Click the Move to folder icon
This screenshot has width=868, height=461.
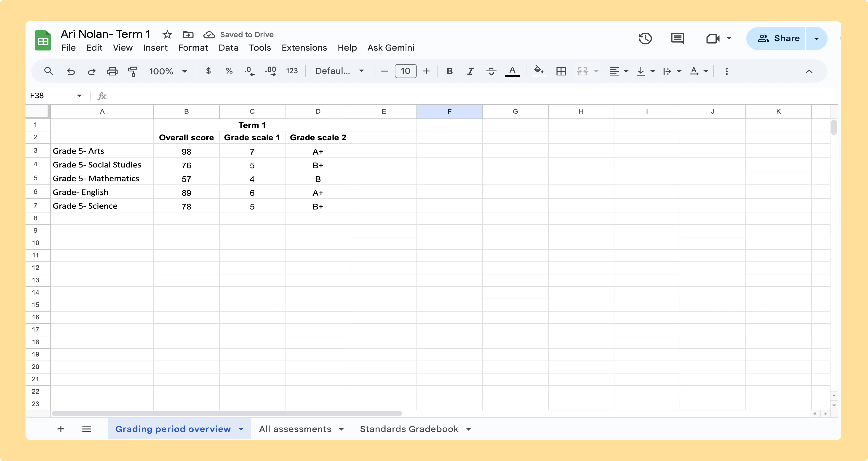click(x=188, y=34)
